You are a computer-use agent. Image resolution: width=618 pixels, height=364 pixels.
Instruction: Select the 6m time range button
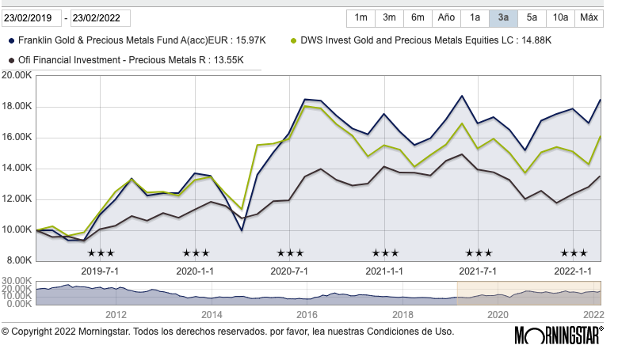click(418, 18)
